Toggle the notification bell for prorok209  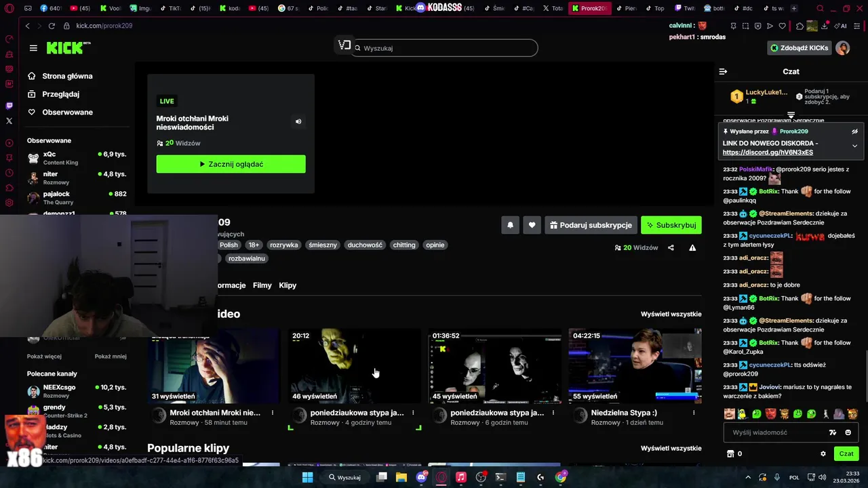tap(510, 225)
